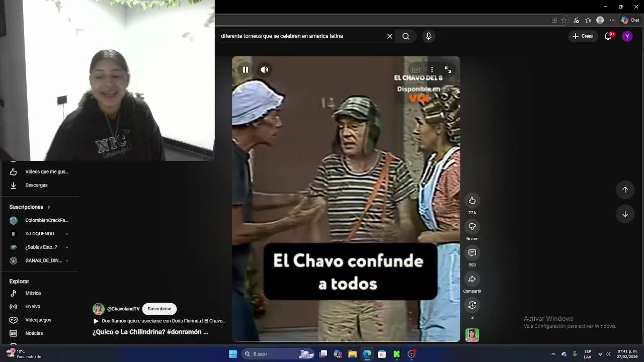Viewport: 644px width, 362px height.
Task: Open Edge Copilot Chat
Action: click(630, 20)
